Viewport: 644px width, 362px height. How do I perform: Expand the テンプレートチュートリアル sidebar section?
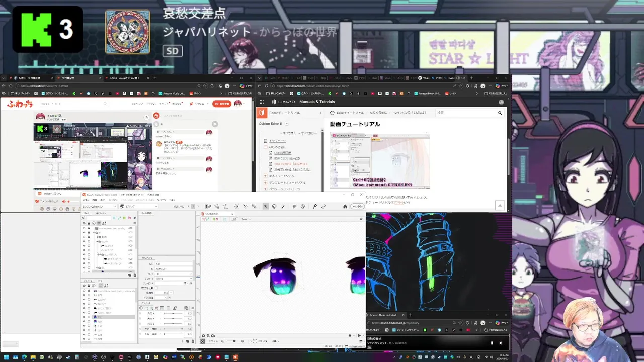(x=265, y=183)
